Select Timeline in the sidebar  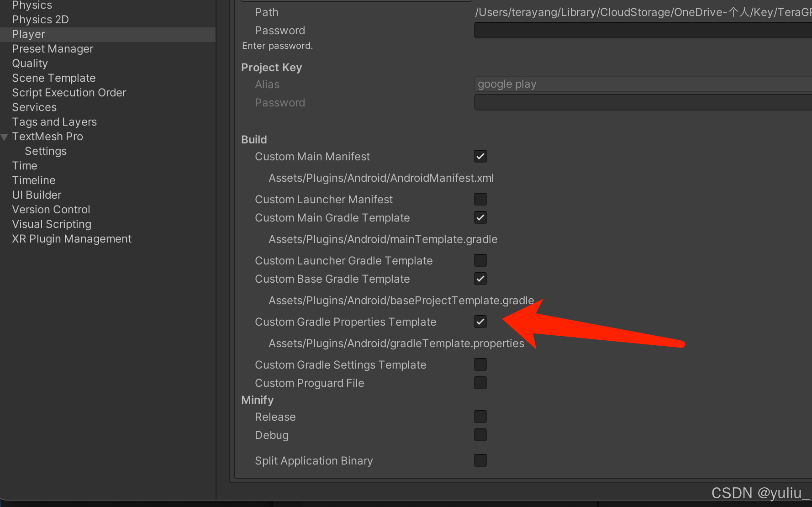[x=34, y=180]
